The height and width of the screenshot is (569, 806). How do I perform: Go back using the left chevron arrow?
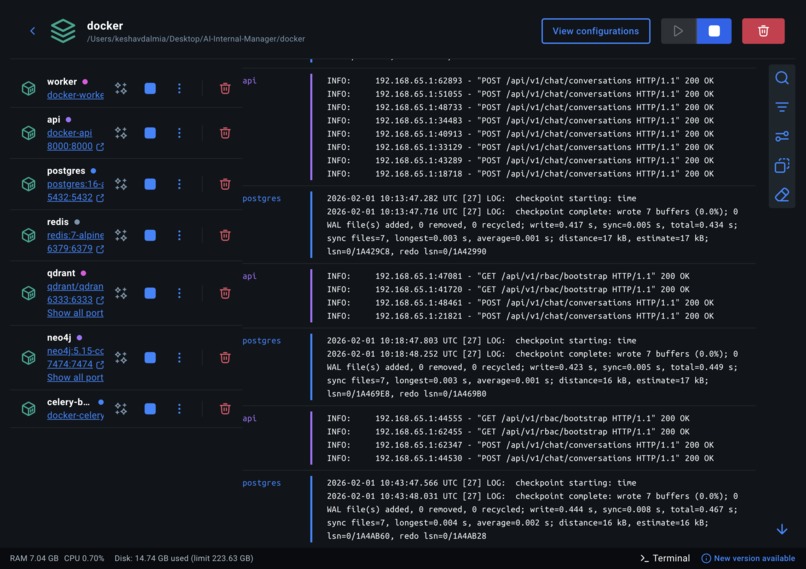point(32,31)
